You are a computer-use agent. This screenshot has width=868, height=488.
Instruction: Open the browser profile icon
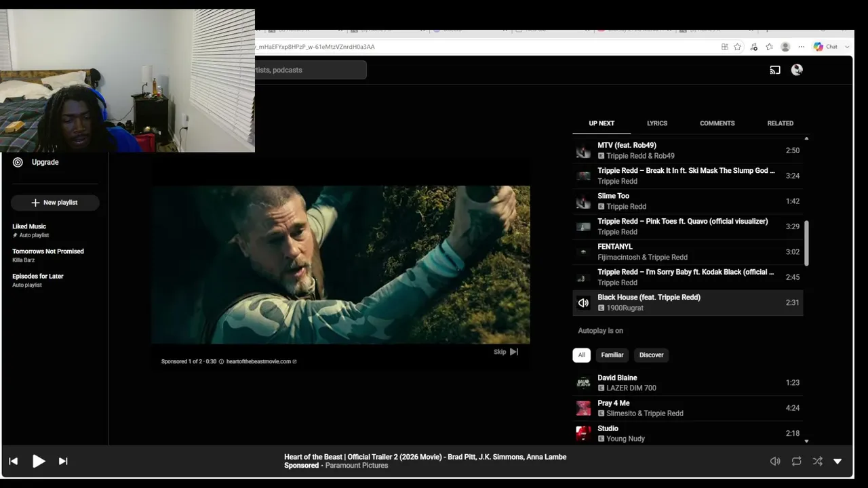(785, 47)
